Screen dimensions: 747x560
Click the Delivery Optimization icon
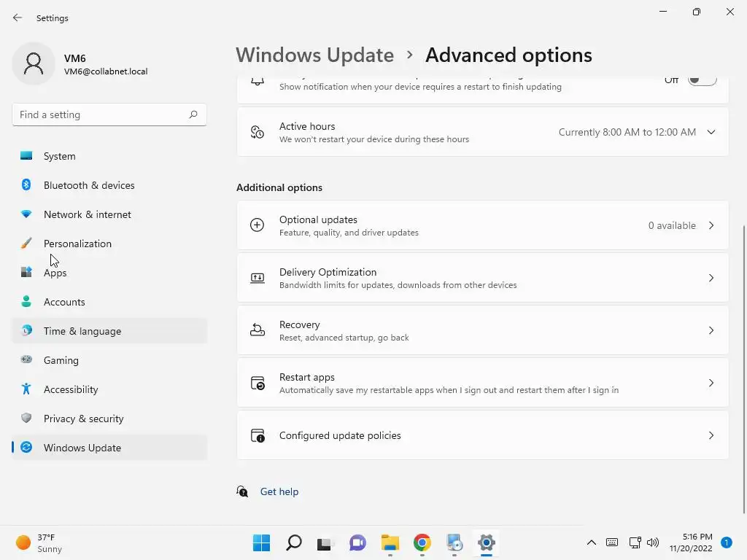pyautogui.click(x=258, y=278)
